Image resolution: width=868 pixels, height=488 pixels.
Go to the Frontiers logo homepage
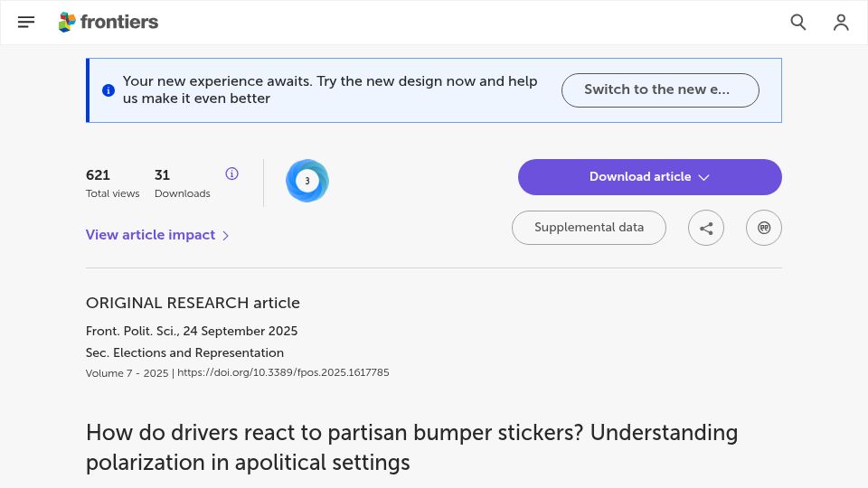pos(108,22)
